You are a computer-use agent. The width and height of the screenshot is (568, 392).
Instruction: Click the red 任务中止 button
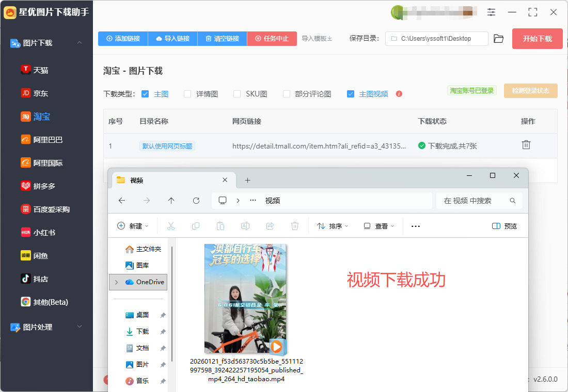coord(272,38)
